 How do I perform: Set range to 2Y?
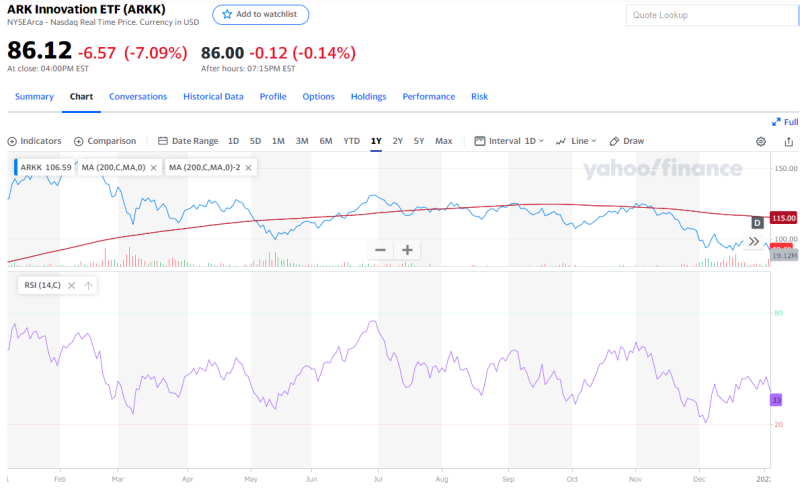click(x=397, y=141)
